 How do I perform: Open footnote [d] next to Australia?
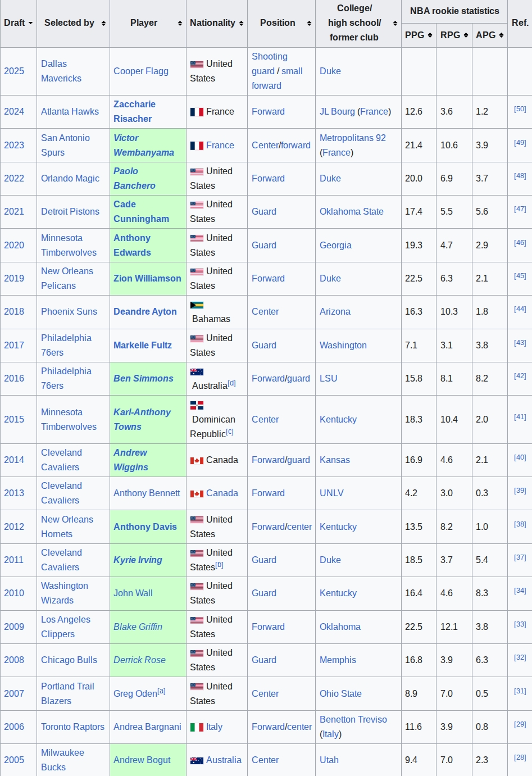point(232,383)
